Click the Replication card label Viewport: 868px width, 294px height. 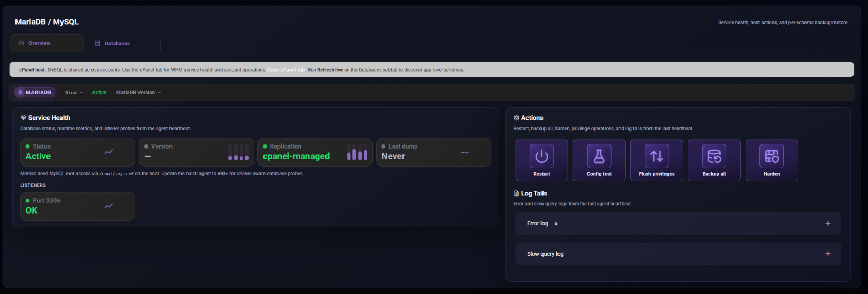(x=285, y=146)
